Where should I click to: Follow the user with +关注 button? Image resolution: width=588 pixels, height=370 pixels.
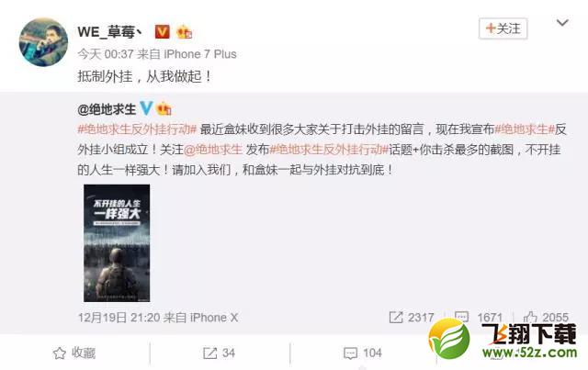503,28
